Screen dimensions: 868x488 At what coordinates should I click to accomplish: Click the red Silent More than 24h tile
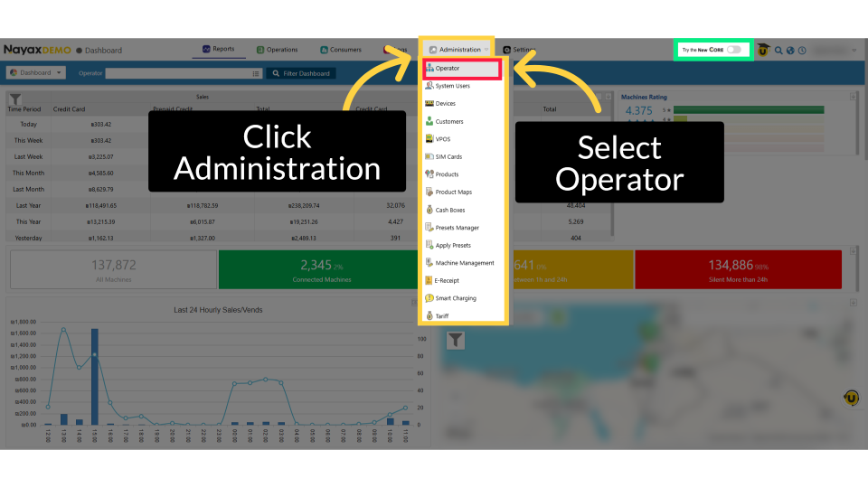(738, 269)
